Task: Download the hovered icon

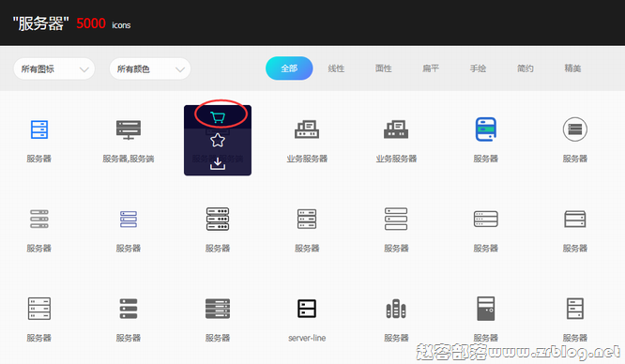Action: coord(218,163)
